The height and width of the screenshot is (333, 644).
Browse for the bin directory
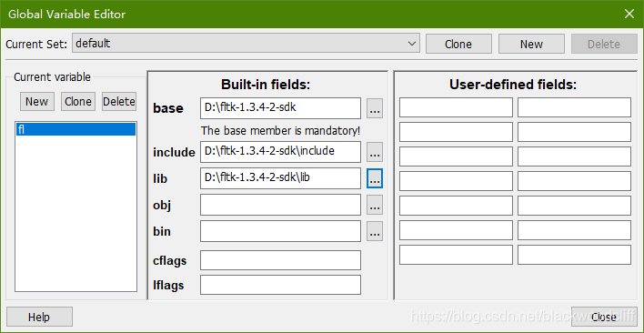375,231
